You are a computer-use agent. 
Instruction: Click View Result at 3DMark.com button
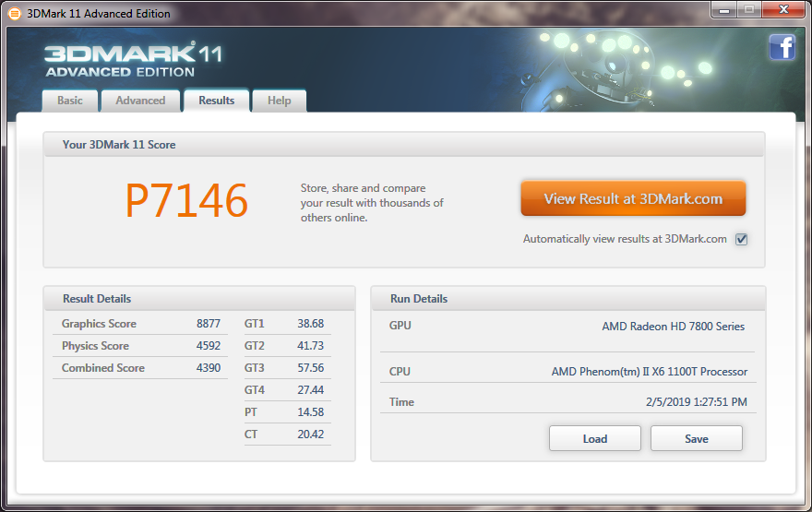[633, 198]
